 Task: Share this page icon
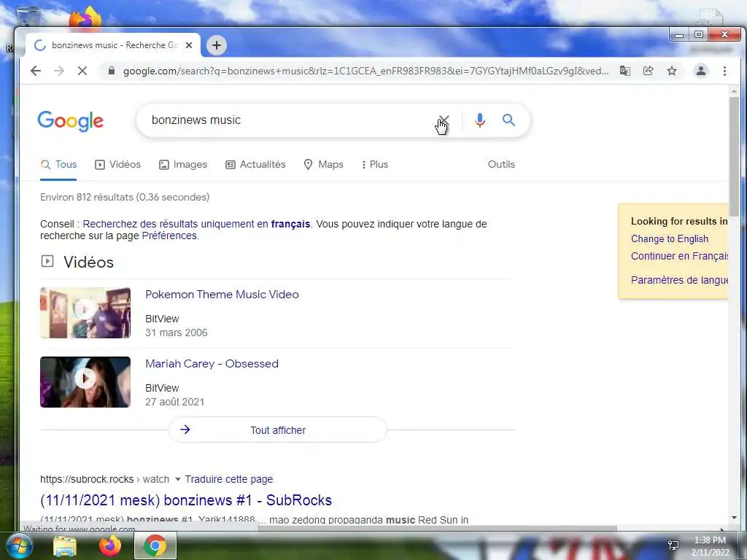(648, 71)
